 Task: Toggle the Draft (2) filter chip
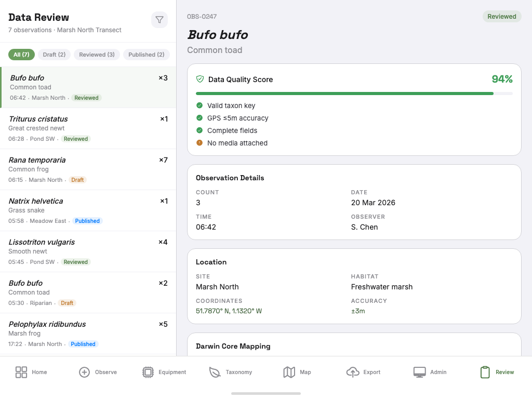point(54,54)
